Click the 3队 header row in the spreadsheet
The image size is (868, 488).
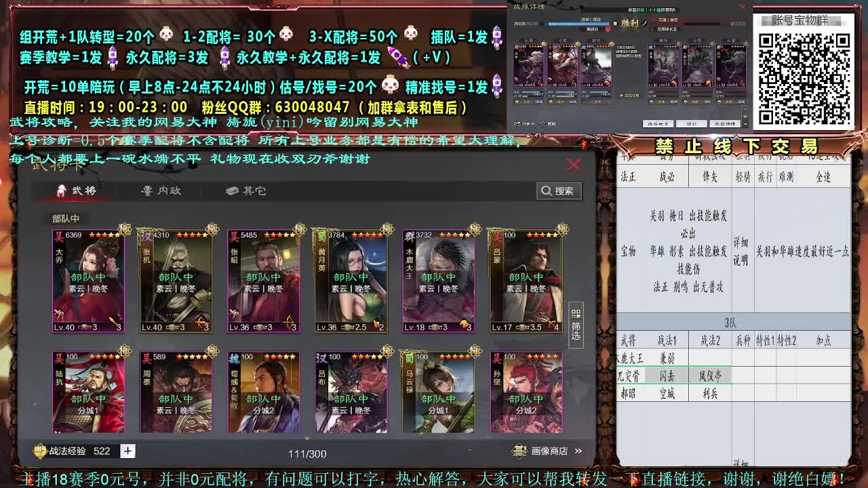(733, 323)
